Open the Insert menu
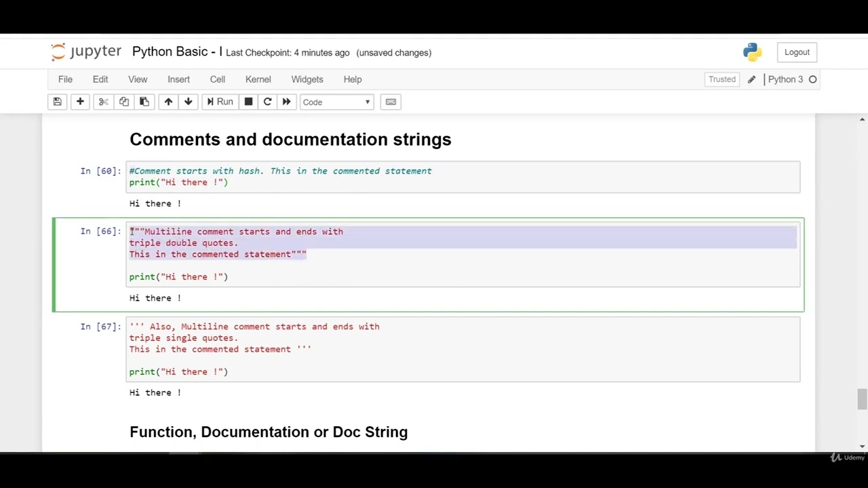This screenshot has height=488, width=868. pos(179,79)
